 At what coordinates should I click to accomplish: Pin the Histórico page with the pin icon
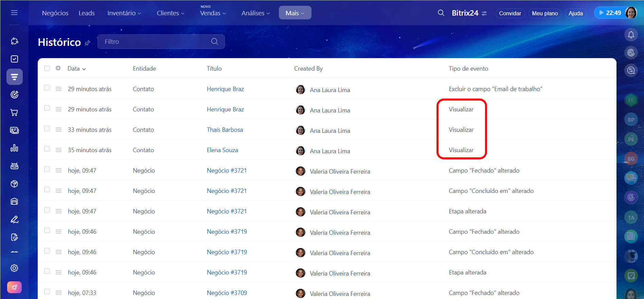88,43
